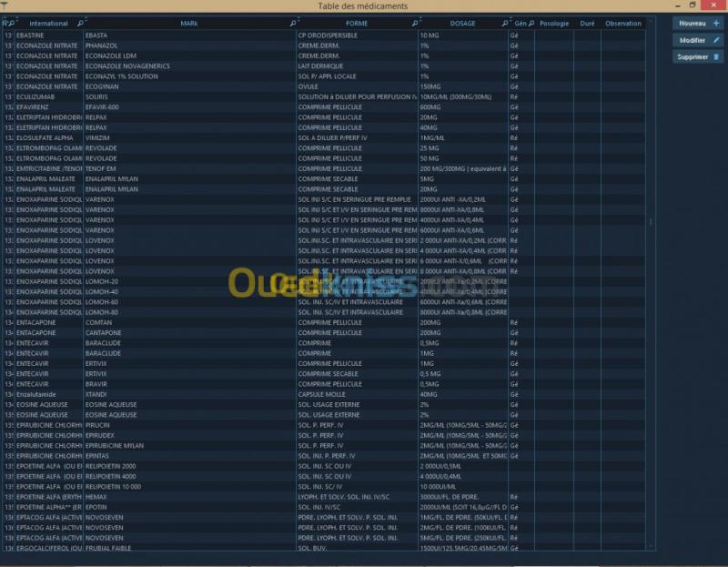Select EPOTIN brand cell
This screenshot has width=728, height=567.
[189, 507]
